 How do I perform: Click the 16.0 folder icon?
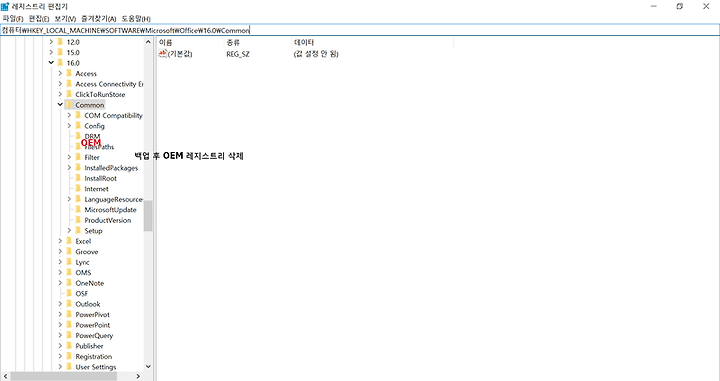pyautogui.click(x=60, y=63)
